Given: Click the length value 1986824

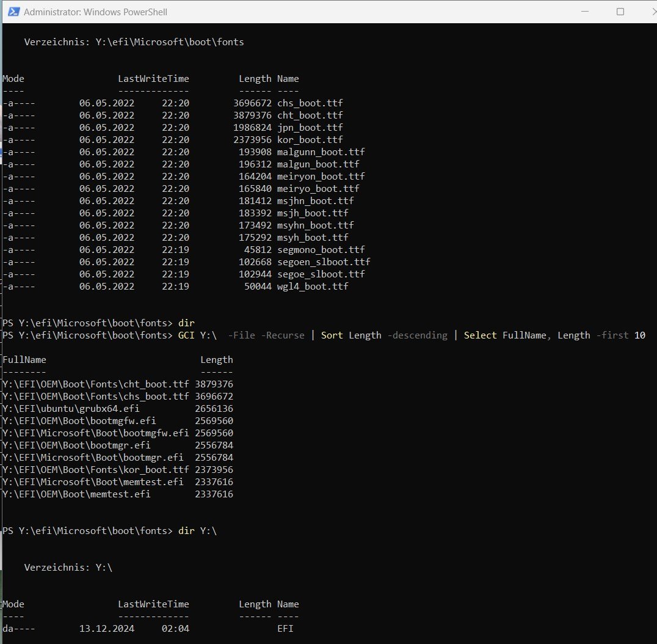Looking at the screenshot, I should 252,128.
